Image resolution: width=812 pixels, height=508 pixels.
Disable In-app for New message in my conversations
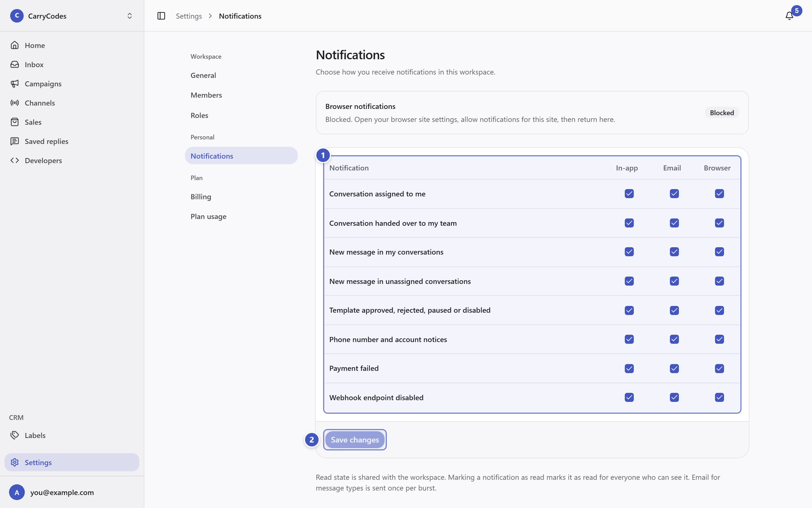coord(629,252)
